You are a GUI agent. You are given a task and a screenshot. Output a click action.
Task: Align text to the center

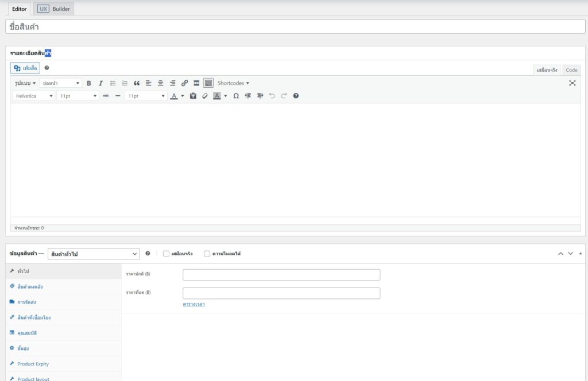pyautogui.click(x=161, y=83)
